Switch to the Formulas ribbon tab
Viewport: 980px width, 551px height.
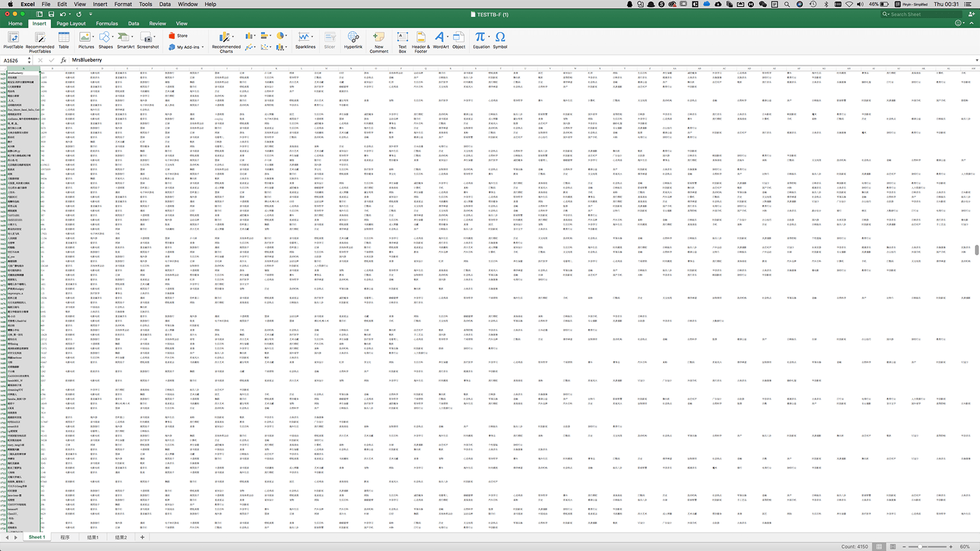pos(107,23)
